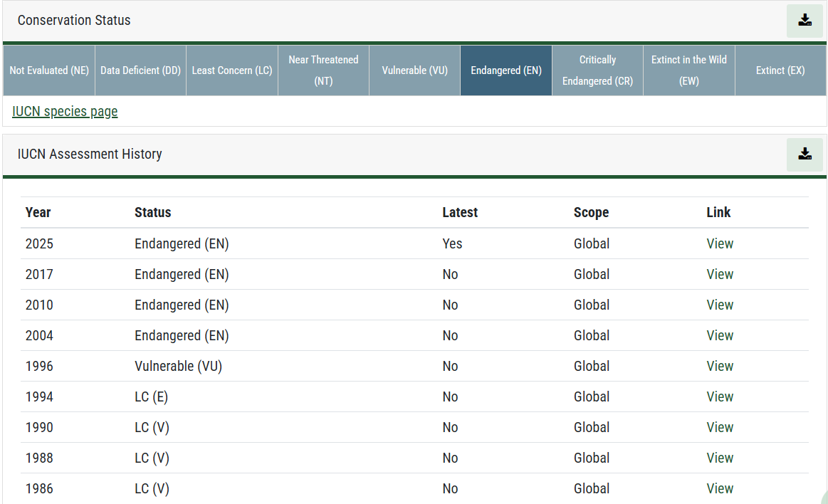View the 1996 Vulnerable assessment
828x504 pixels.
click(x=720, y=366)
